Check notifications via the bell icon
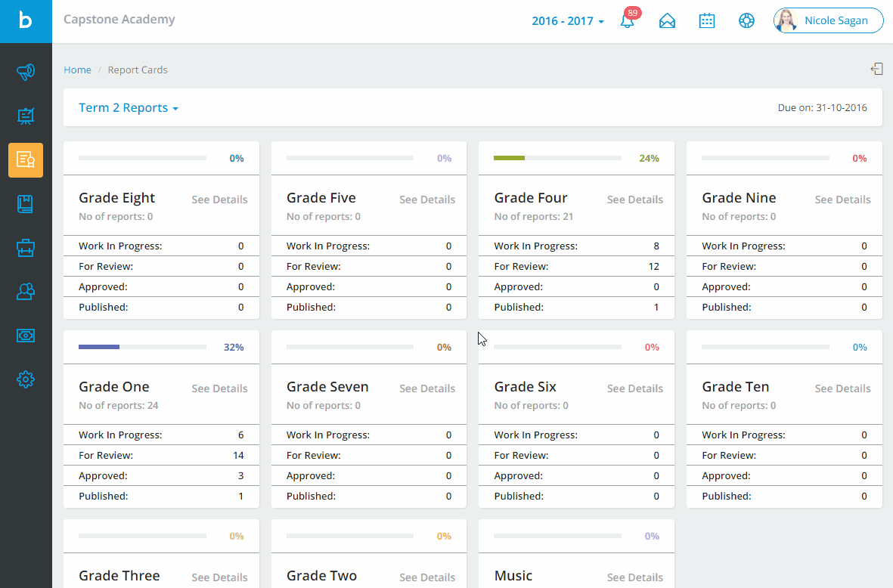893x588 pixels. coord(628,21)
